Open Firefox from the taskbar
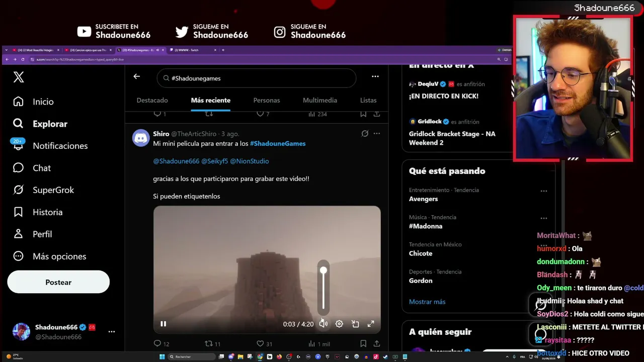644x362 pixels. [279, 356]
